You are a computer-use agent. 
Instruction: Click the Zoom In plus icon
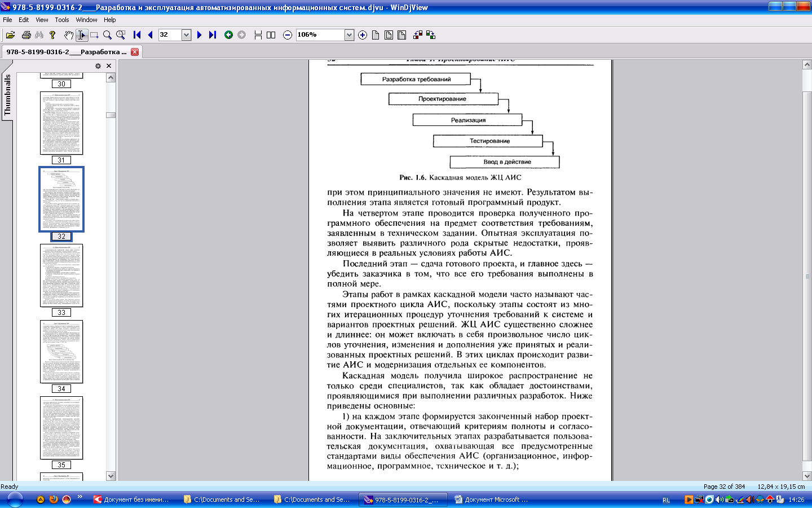tap(363, 35)
